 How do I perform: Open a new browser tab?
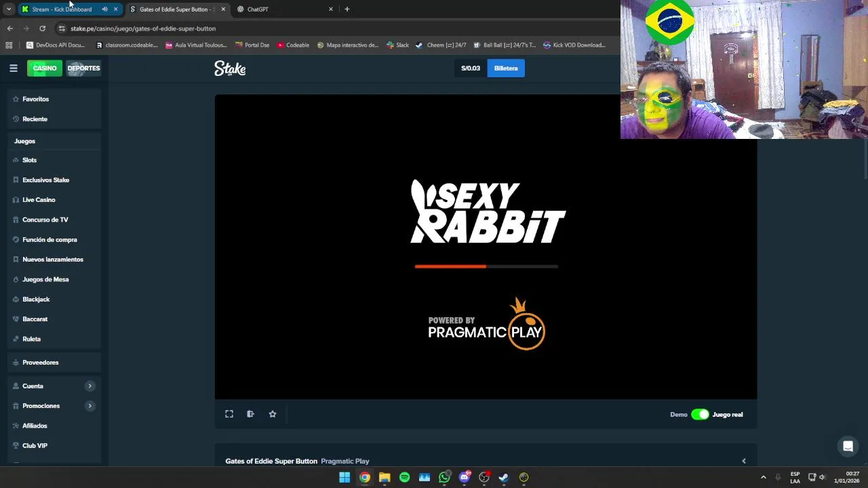(x=347, y=9)
